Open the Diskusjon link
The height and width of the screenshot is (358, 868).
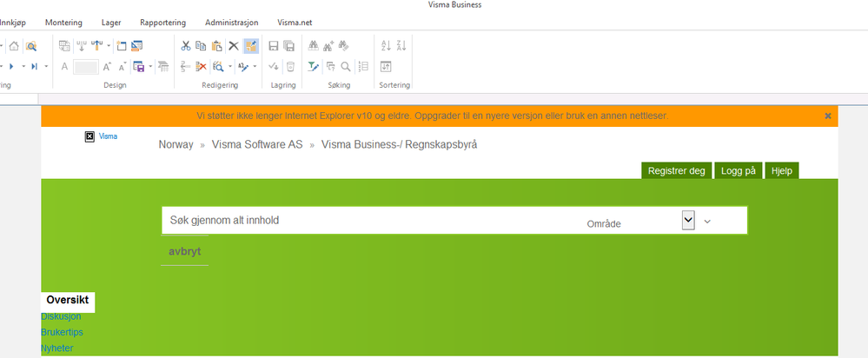click(61, 316)
